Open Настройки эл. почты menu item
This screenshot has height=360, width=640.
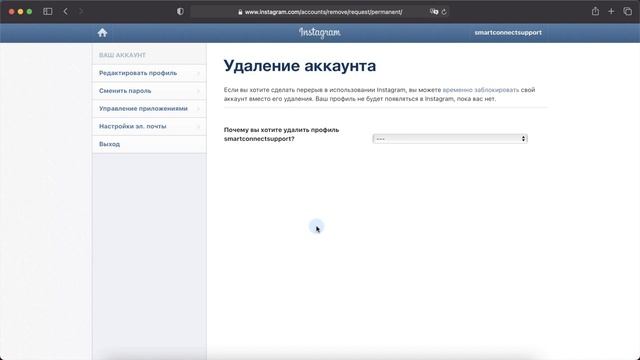click(149, 126)
